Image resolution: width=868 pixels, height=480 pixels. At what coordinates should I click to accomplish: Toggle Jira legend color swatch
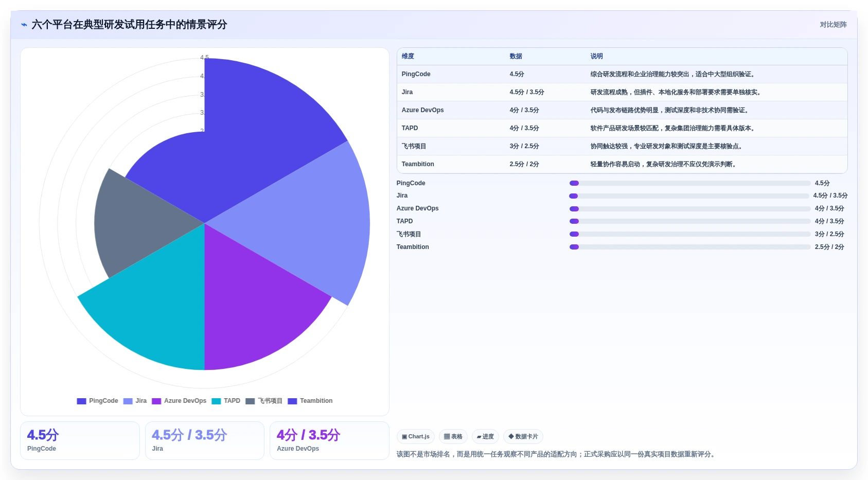(128, 401)
